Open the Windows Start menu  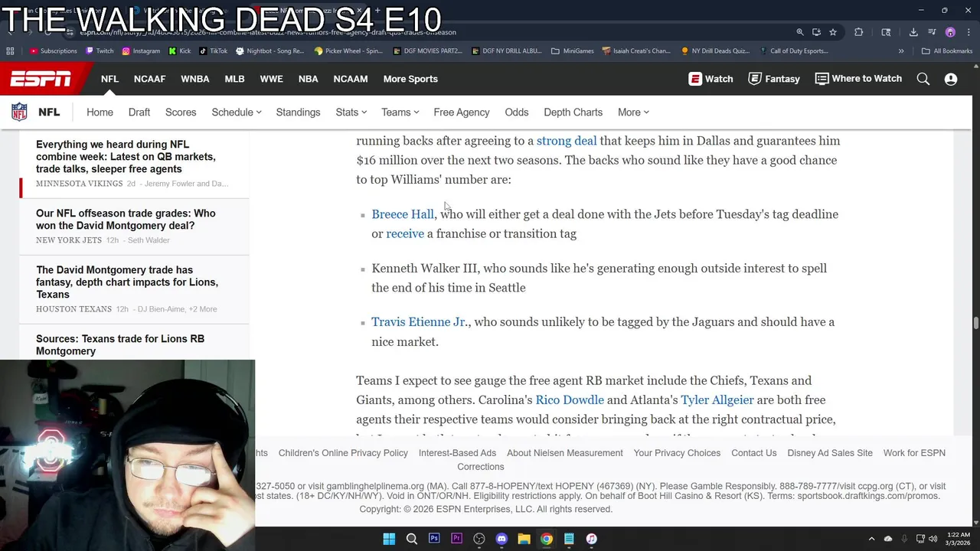point(389,539)
